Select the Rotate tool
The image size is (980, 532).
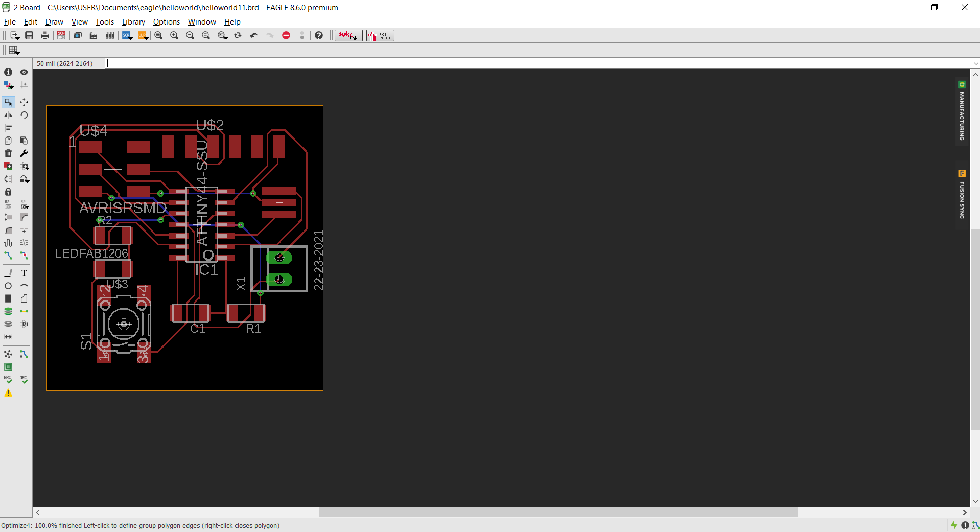[x=24, y=115]
